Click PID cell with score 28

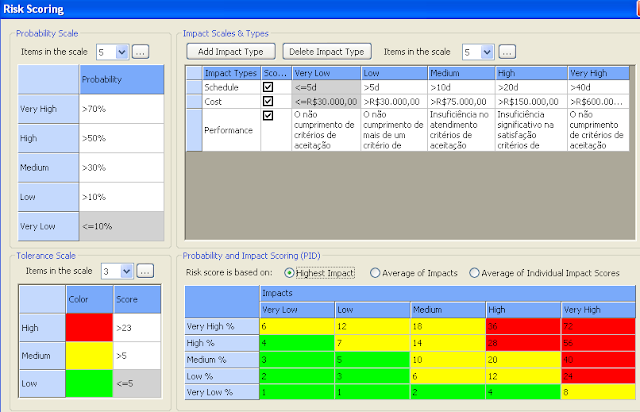point(523,343)
